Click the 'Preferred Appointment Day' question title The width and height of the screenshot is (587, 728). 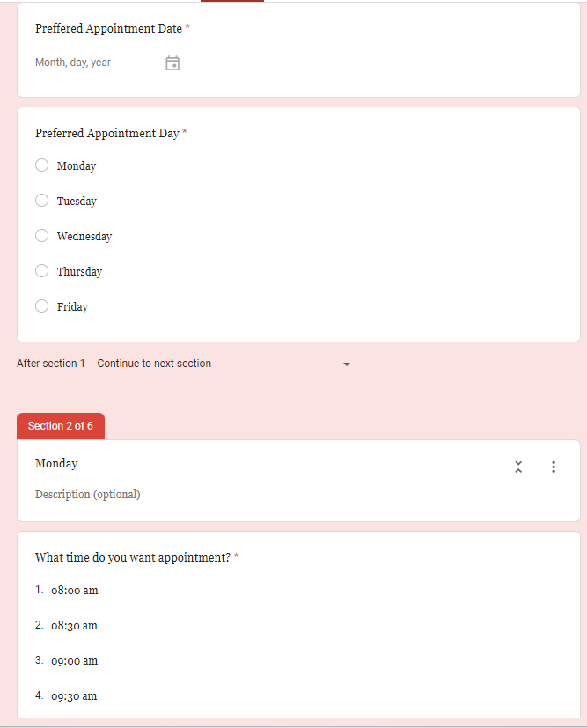107,134
